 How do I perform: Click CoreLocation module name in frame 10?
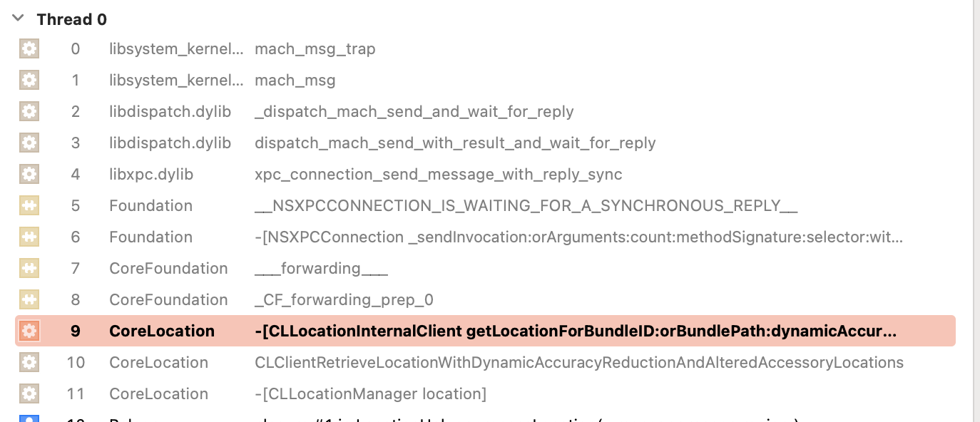point(159,363)
